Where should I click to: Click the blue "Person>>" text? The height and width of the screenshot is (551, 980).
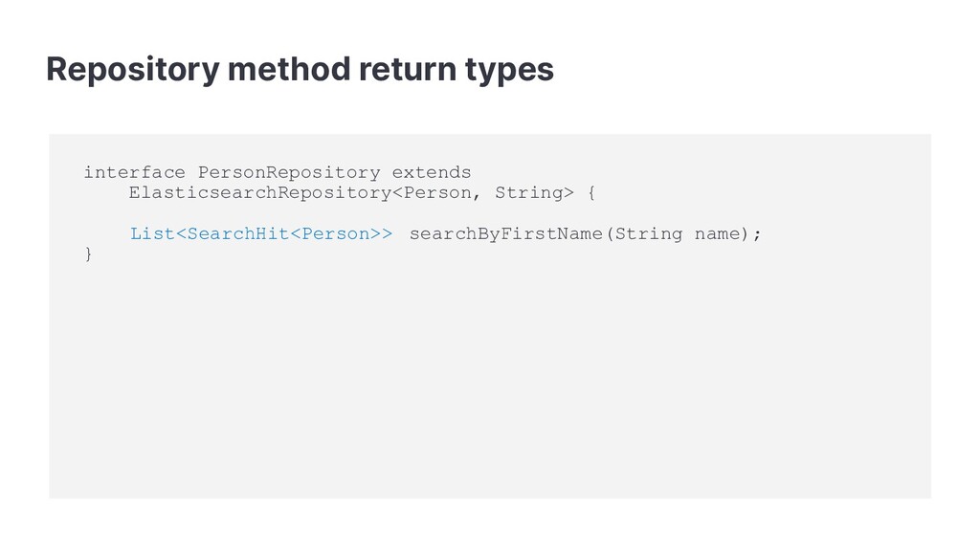pos(346,234)
